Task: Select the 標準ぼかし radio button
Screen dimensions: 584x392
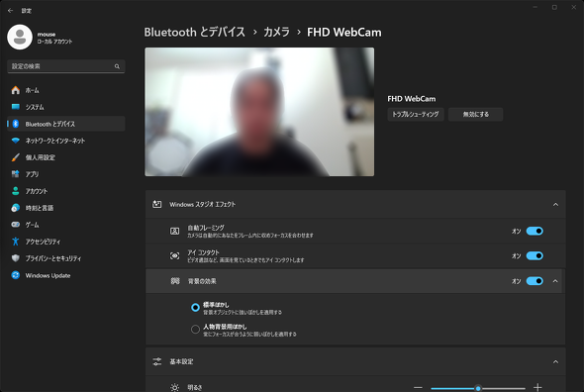Action: 195,308
